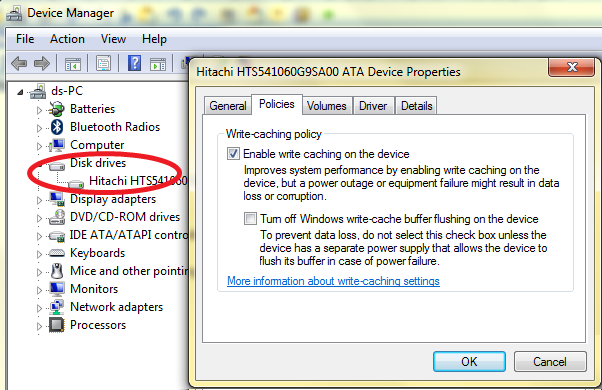Collapse the ds-PC root node
This screenshot has height=390, width=602.
click(x=20, y=92)
